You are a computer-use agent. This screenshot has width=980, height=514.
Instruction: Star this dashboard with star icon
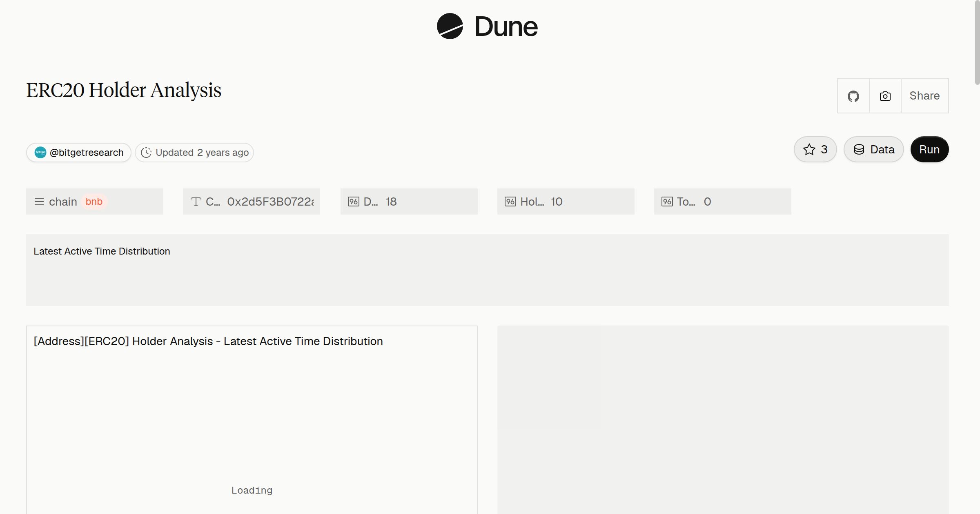click(815, 149)
